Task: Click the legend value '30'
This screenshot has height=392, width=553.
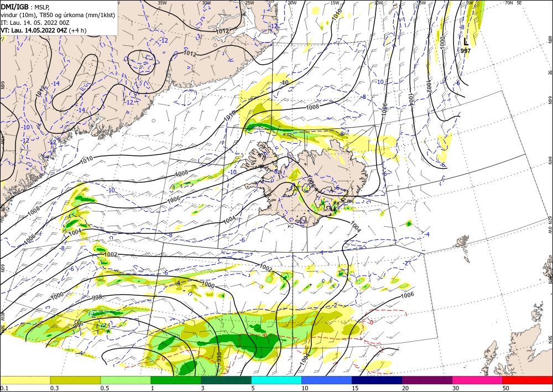Action: pos(456,388)
